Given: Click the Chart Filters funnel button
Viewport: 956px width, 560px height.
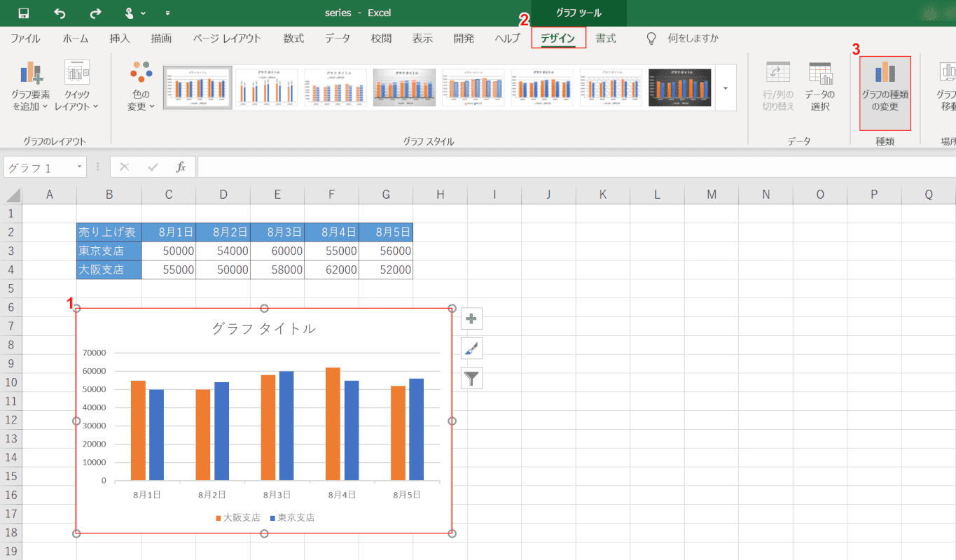Looking at the screenshot, I should (x=471, y=378).
